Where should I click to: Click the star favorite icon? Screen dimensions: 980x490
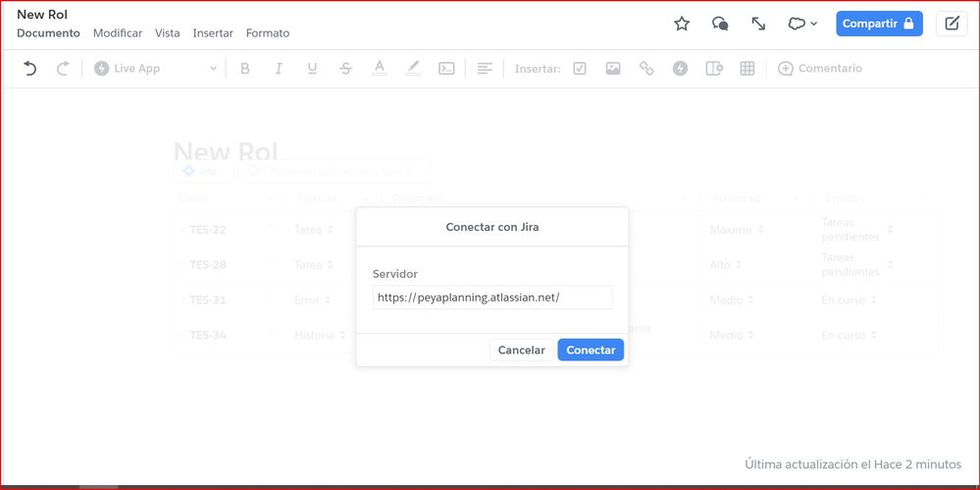(681, 24)
